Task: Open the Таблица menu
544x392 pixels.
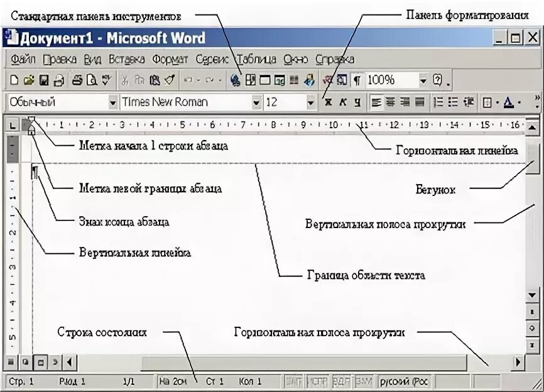Action: tap(257, 59)
